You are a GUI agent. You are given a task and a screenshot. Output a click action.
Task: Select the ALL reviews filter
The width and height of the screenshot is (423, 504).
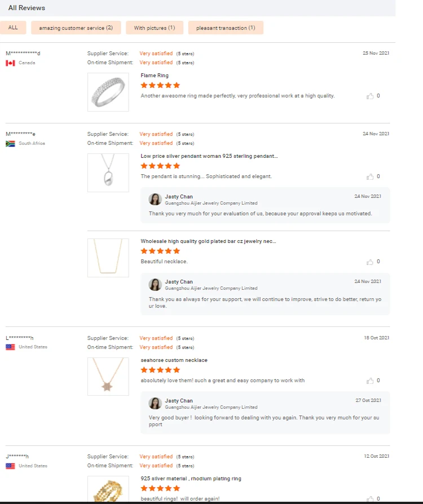(13, 28)
